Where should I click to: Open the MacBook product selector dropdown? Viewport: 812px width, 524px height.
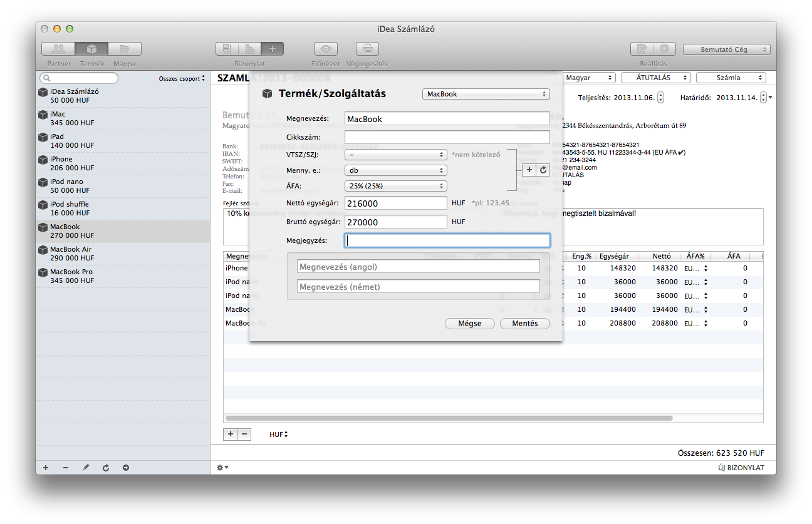486,94
